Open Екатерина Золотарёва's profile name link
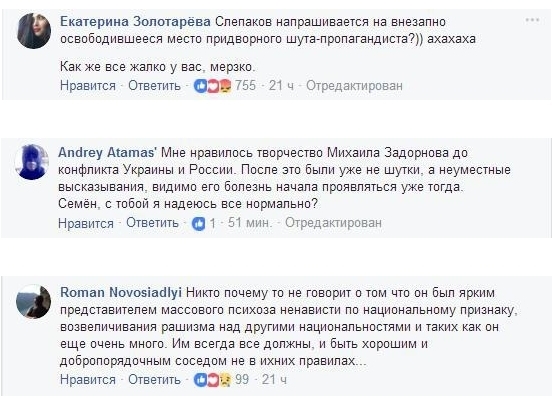Image resolution: width=557 pixels, height=398 pixels. (135, 22)
